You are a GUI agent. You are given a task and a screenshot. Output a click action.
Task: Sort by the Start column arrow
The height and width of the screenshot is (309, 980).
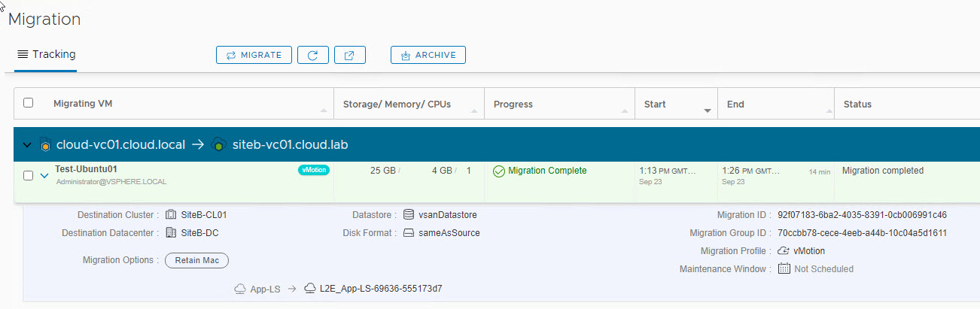tap(708, 111)
